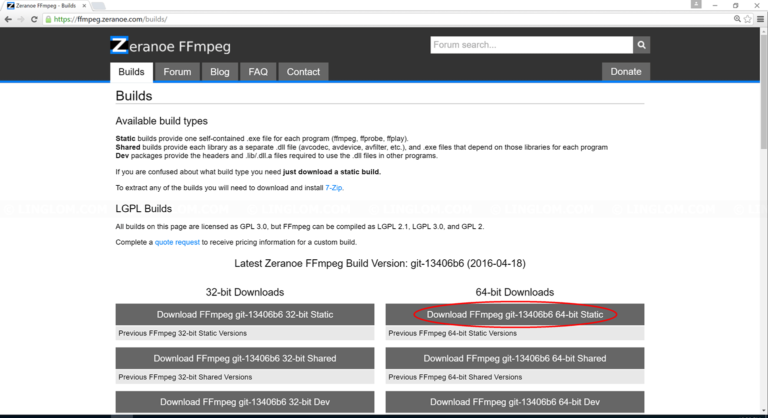
Task: Click the Donate button
Action: [x=625, y=72]
